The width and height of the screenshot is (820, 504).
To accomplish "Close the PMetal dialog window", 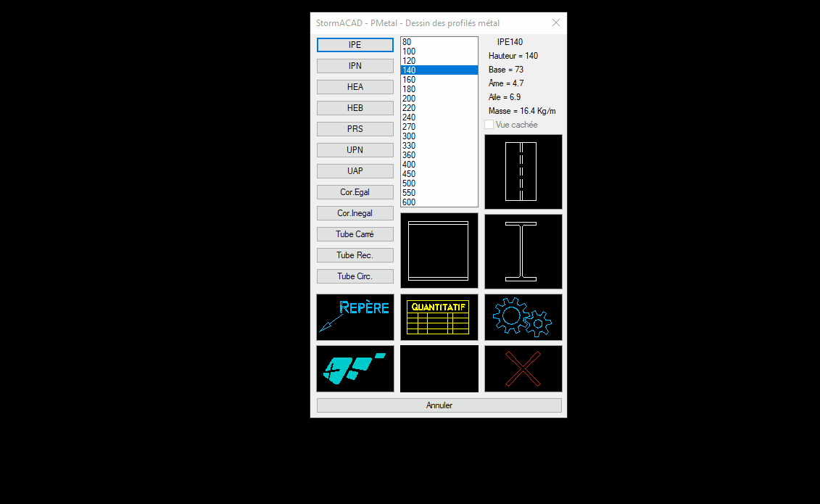I will click(x=556, y=22).
